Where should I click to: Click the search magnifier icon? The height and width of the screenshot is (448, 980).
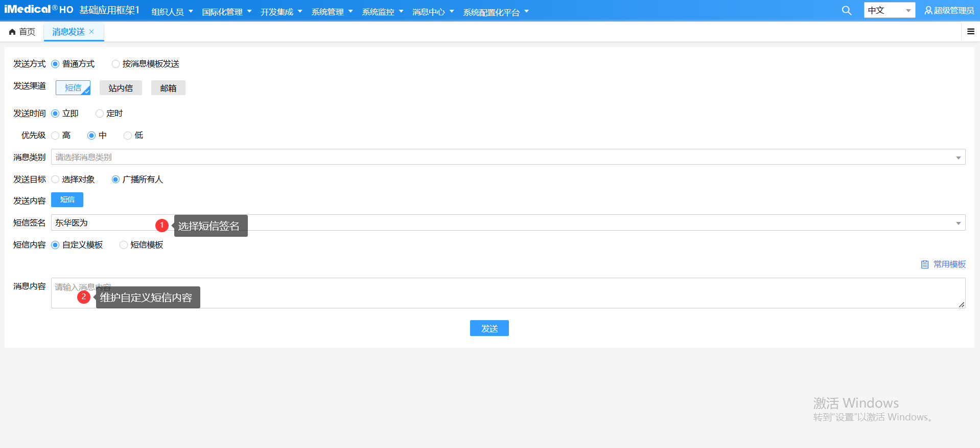846,11
